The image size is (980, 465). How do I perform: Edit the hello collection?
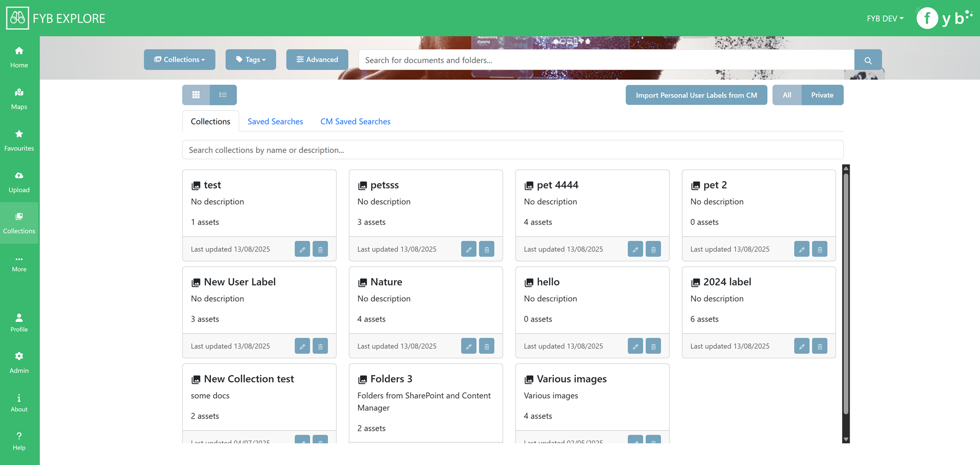[x=635, y=346]
